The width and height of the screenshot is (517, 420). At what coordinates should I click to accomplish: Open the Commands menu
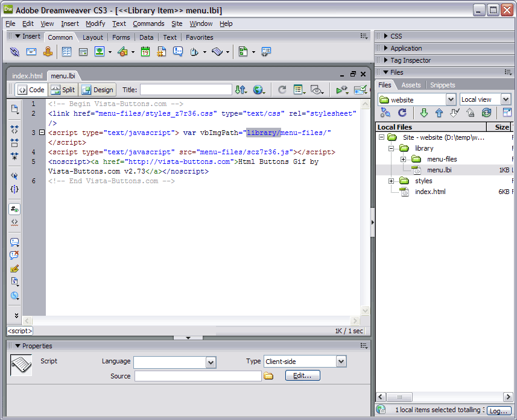pyautogui.click(x=148, y=24)
